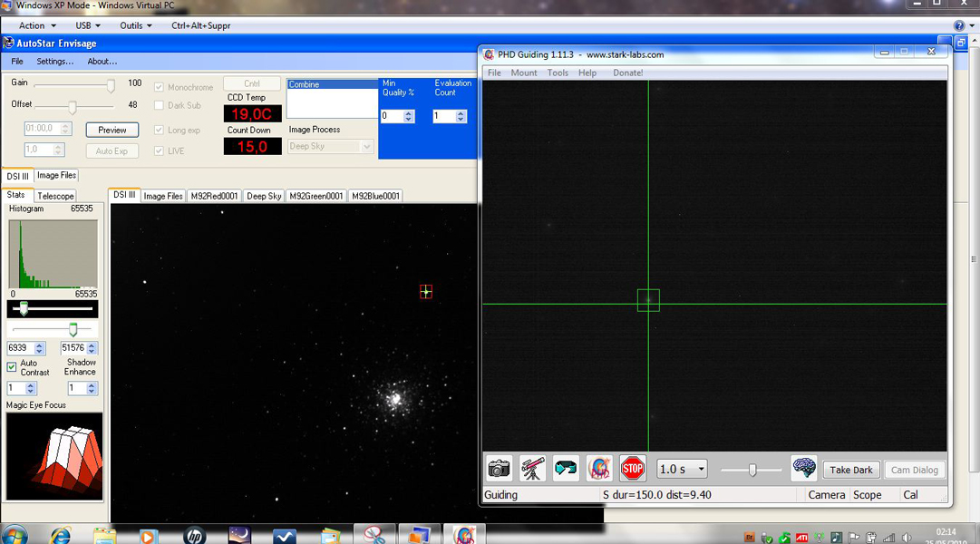Expand the Deep Sky image process dropdown
The image size is (980, 544).
[x=366, y=146]
